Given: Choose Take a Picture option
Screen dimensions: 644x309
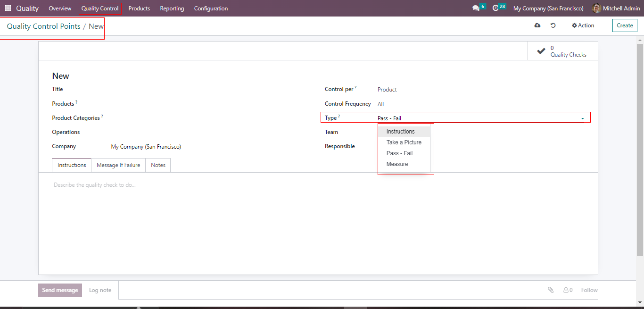Looking at the screenshot, I should pyautogui.click(x=404, y=142).
